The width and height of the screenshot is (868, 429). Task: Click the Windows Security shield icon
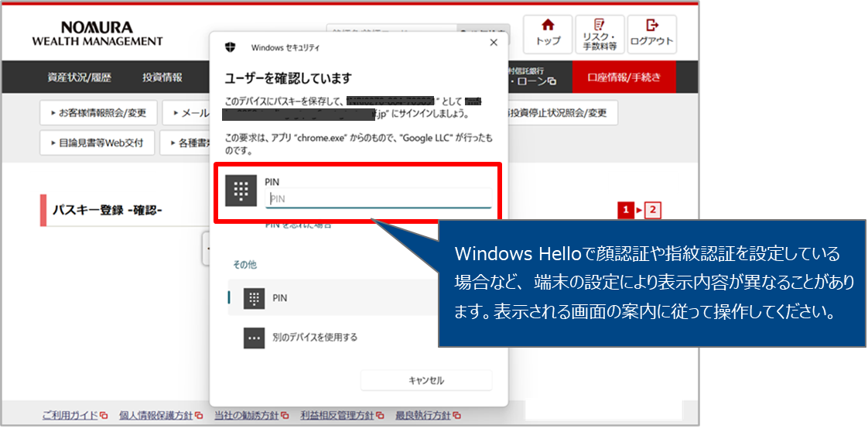point(231,47)
